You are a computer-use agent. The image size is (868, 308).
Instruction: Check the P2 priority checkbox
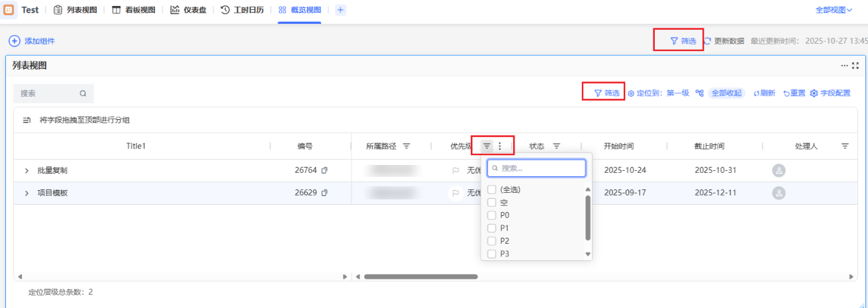click(491, 241)
